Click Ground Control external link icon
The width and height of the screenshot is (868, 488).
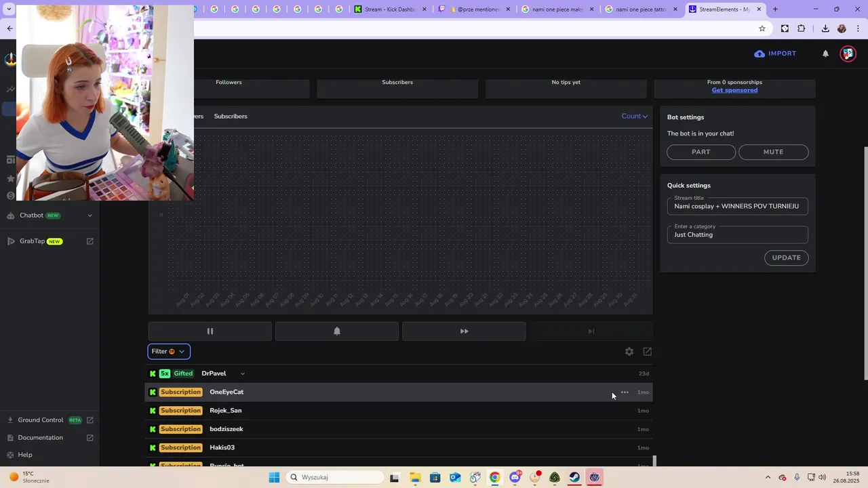click(x=90, y=420)
